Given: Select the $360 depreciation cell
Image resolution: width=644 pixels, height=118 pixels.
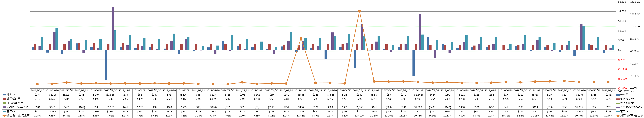Looking at the screenshot, I should click(81, 99).
